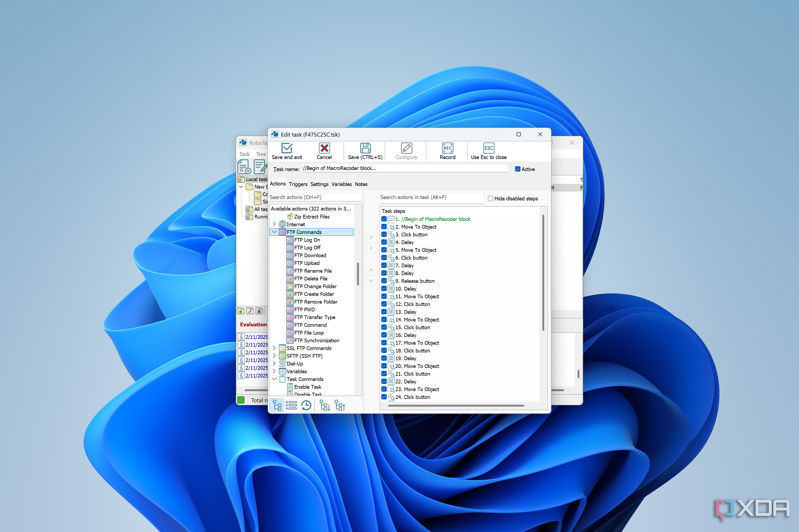799x532 pixels.
Task: Click the Use Esc to close icon
Action: click(489, 148)
